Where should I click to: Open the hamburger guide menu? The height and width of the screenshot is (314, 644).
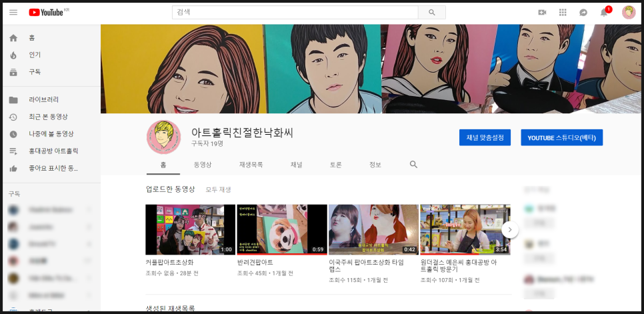[13, 12]
